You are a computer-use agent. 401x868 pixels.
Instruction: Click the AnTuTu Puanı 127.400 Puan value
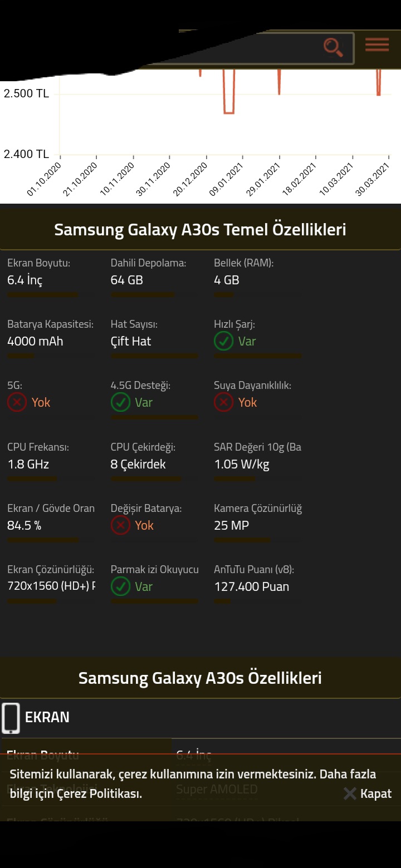click(252, 586)
